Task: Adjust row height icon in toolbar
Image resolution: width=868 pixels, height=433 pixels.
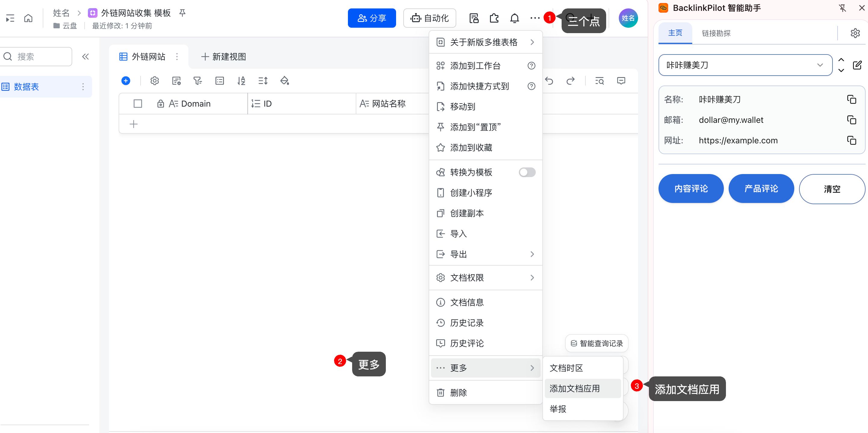Action: tap(263, 81)
